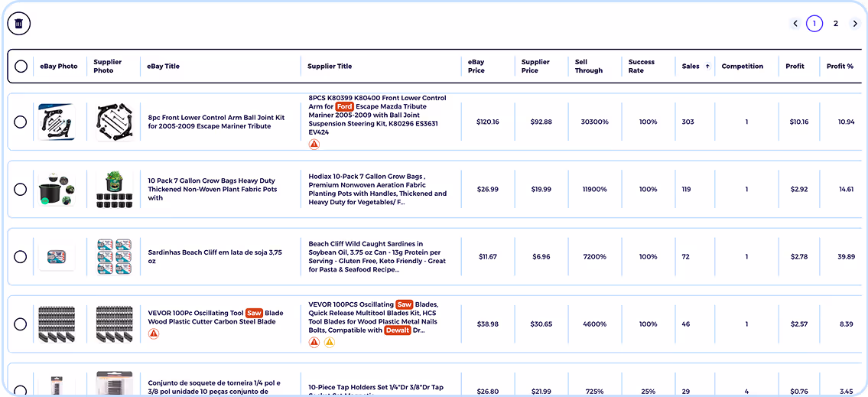Switch to page 2 in pagination
The height and width of the screenshot is (397, 868).
click(x=836, y=23)
